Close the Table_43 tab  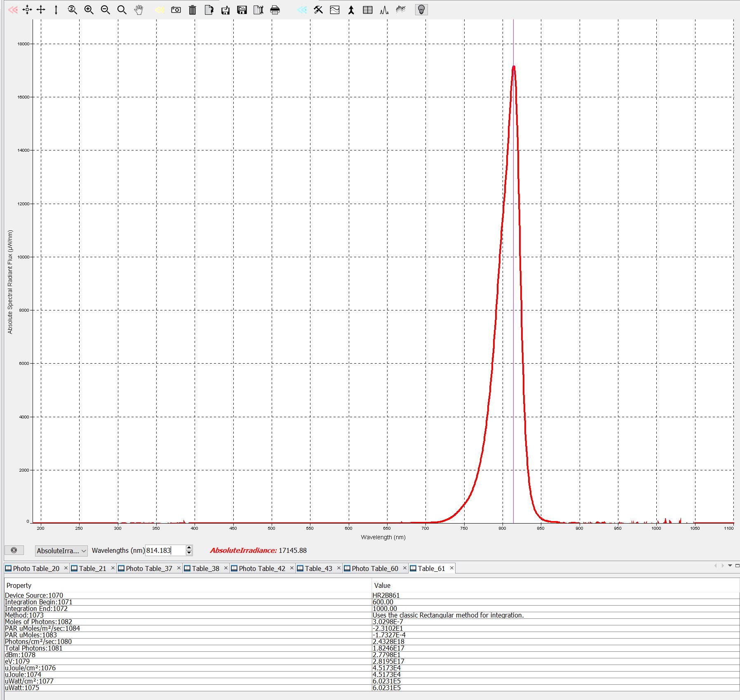(338, 568)
